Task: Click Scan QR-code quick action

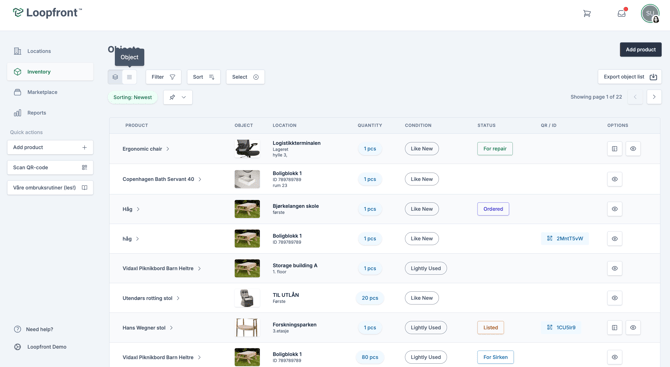Action: 50,167
